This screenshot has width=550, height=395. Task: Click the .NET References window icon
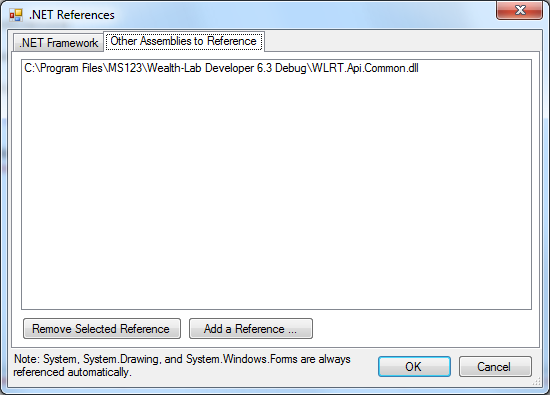[16, 15]
